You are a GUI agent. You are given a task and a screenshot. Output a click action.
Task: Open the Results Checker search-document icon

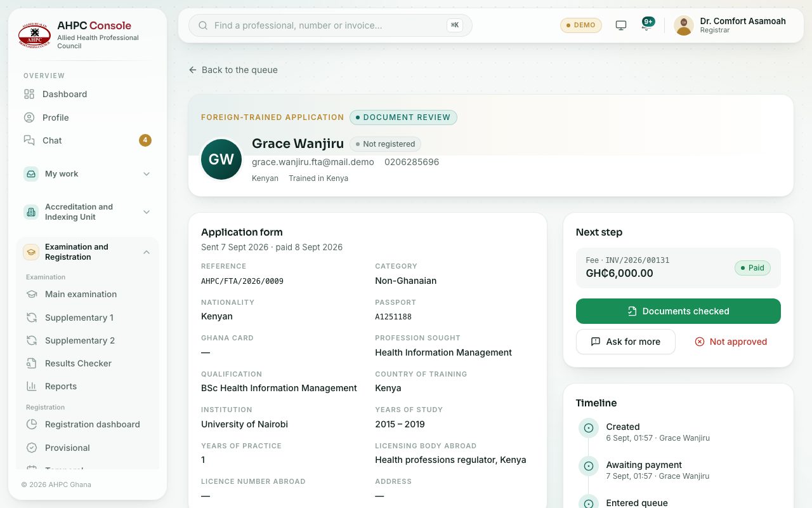[x=32, y=363]
